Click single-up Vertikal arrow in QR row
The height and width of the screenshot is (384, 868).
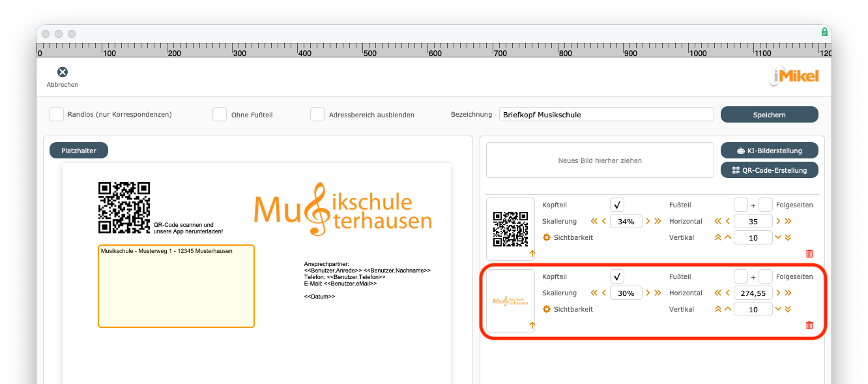tap(728, 237)
